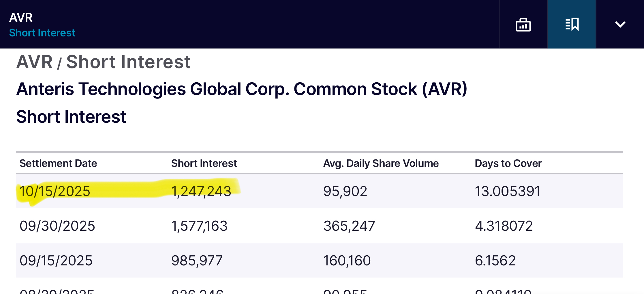Click the 13.005391 days to cover value
644x294 pixels.
[x=508, y=191]
